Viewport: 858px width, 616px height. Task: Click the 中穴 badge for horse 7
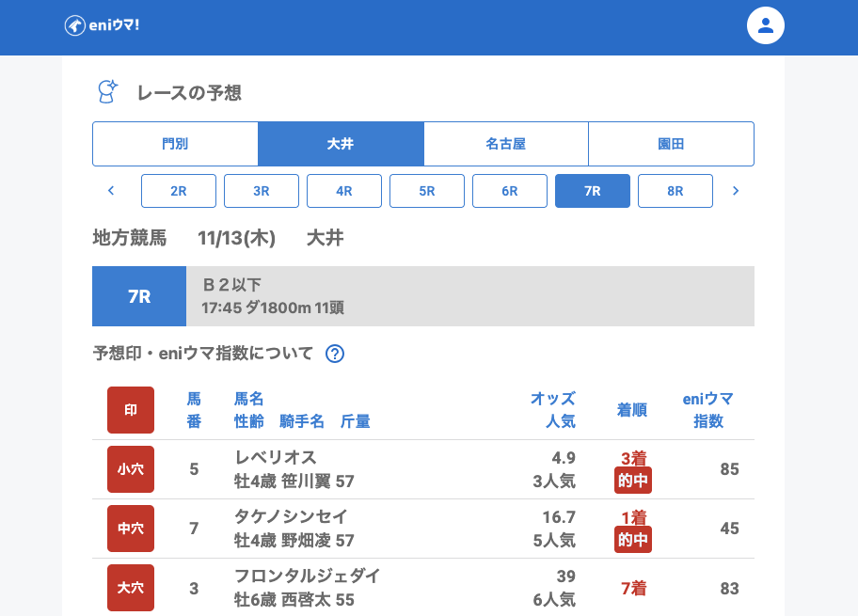[x=131, y=529]
